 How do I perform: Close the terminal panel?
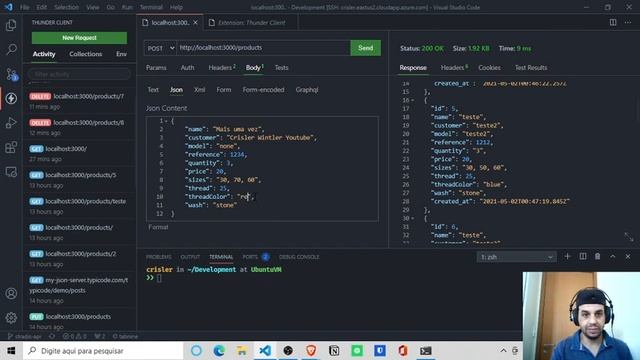click(x=628, y=256)
